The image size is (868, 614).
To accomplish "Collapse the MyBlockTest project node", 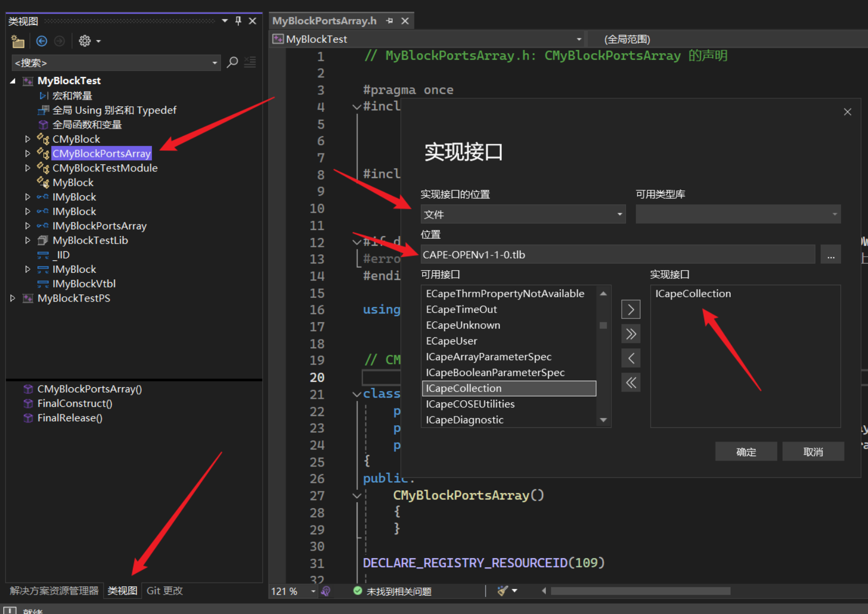I will click(x=12, y=81).
